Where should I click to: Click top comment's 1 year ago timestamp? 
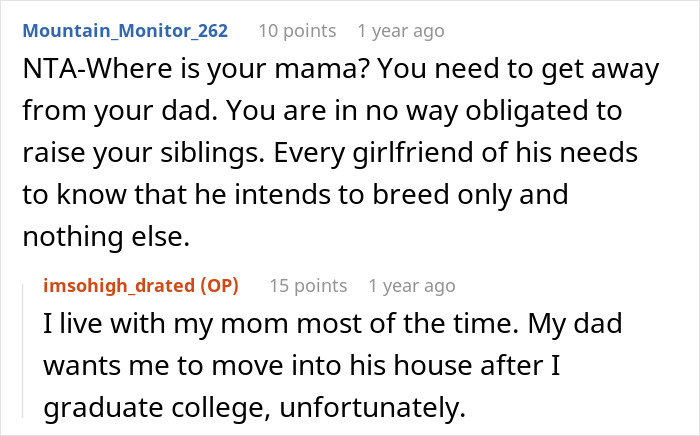click(400, 31)
